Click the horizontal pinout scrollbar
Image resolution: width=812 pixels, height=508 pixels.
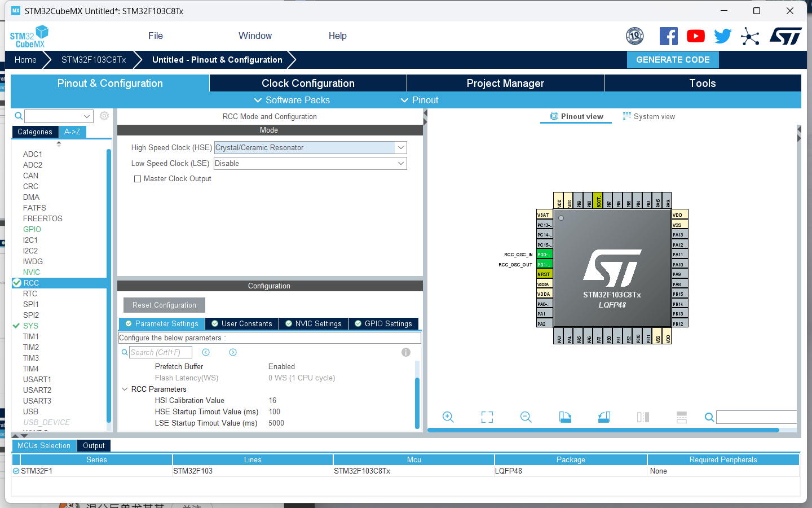[603, 430]
